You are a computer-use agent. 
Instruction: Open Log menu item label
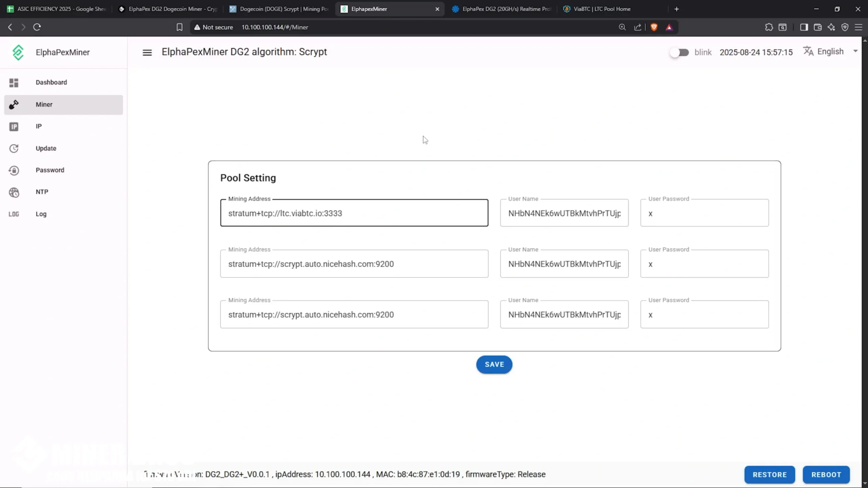tap(41, 214)
